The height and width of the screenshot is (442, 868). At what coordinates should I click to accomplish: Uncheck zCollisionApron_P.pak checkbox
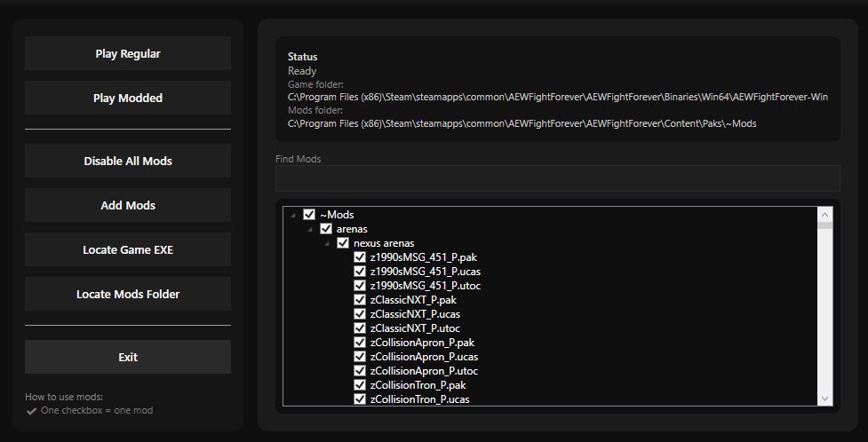(x=360, y=343)
